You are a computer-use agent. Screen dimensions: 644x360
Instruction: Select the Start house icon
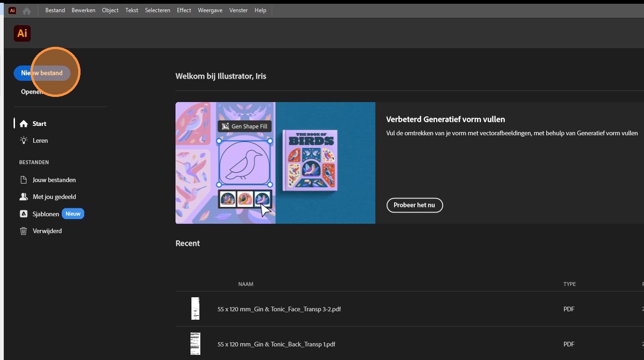click(23, 124)
